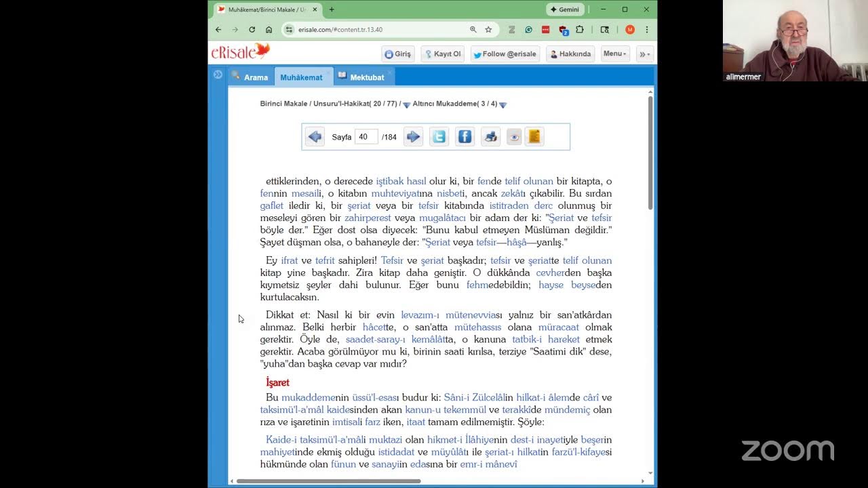Click the levazım-ı mütenevvia link

(x=449, y=314)
